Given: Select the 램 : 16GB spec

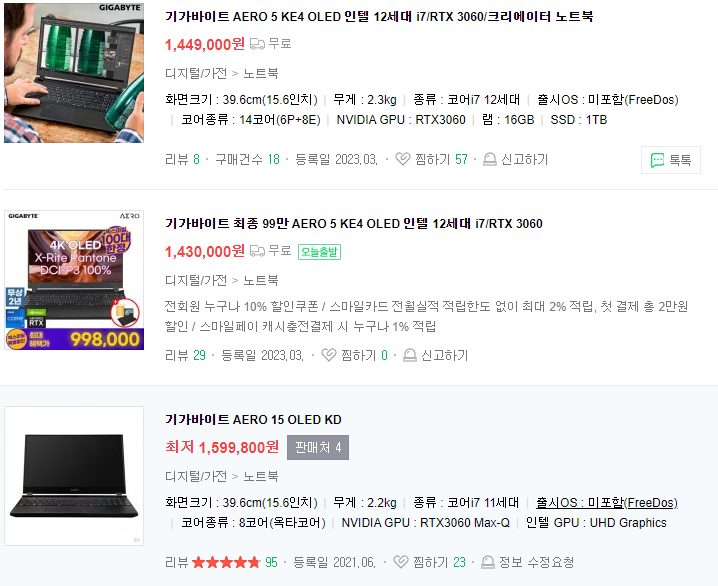Looking at the screenshot, I should (x=508, y=119).
